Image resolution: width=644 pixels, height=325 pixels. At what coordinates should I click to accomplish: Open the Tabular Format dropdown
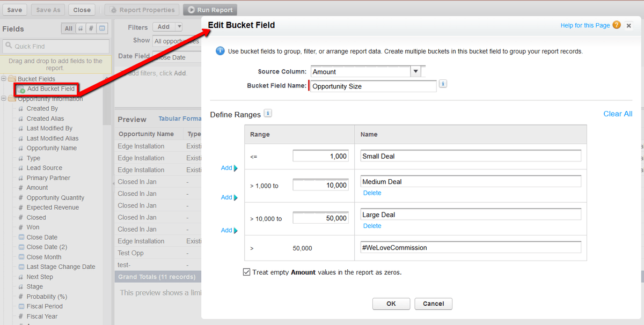click(180, 119)
